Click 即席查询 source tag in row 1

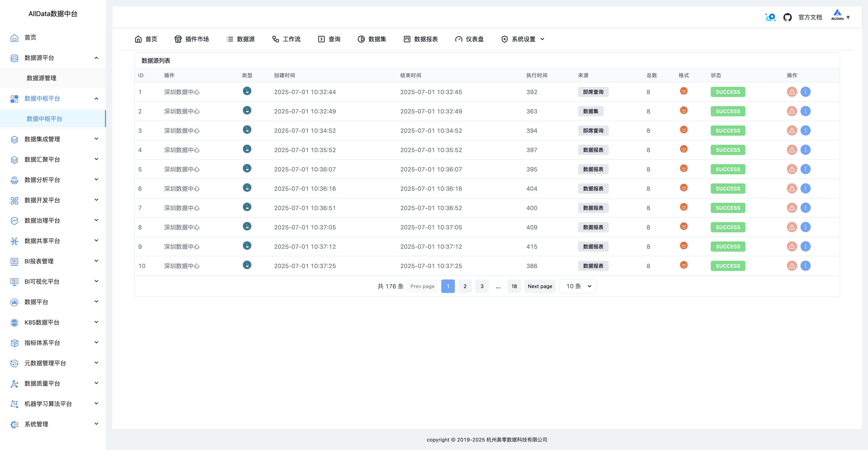[593, 92]
